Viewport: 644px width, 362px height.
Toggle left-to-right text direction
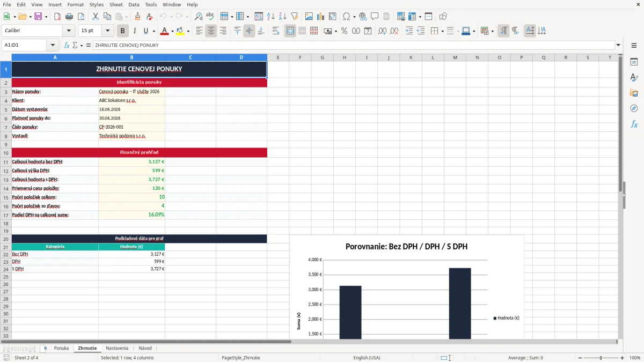point(503,31)
